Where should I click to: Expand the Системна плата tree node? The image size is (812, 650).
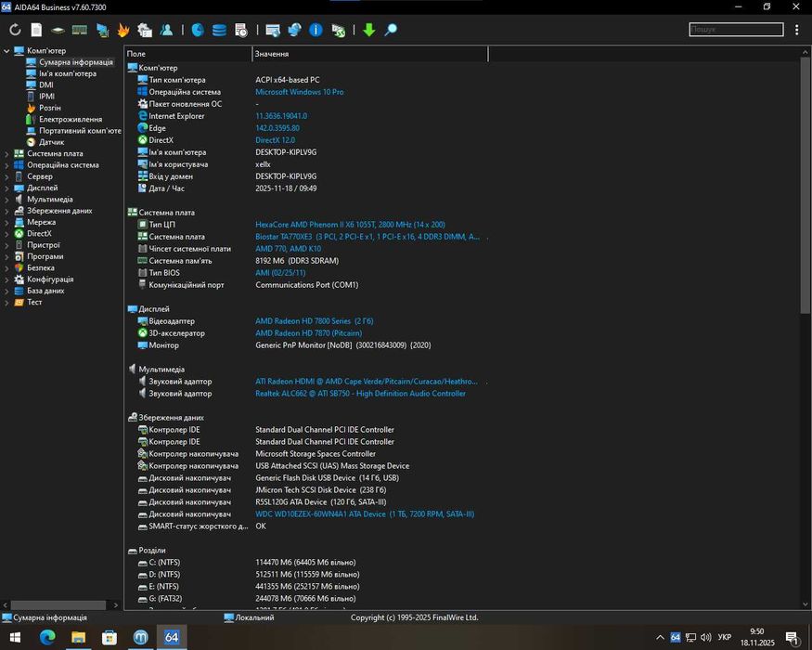(x=7, y=154)
